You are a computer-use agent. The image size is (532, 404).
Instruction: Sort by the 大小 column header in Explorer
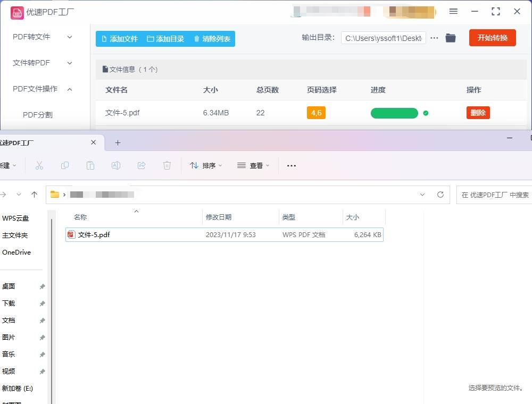point(353,217)
